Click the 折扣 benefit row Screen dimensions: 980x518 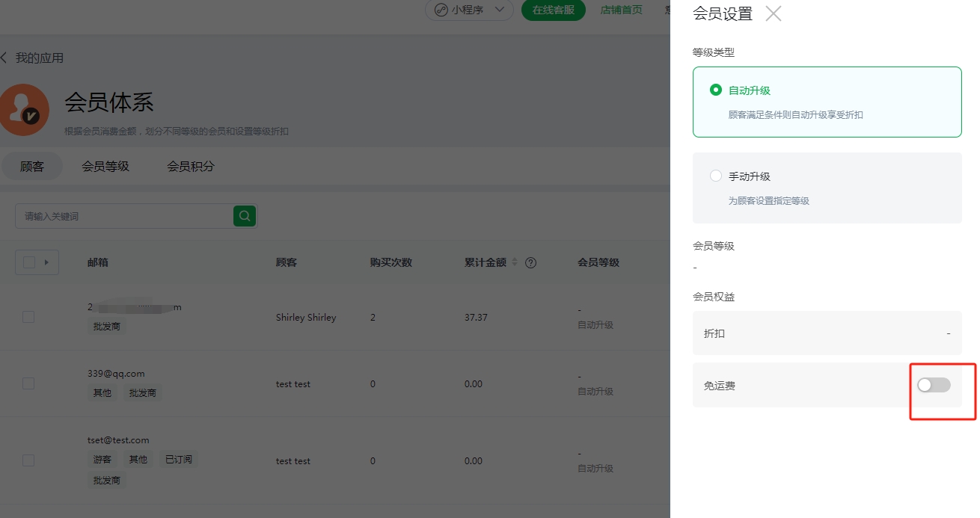(827, 333)
